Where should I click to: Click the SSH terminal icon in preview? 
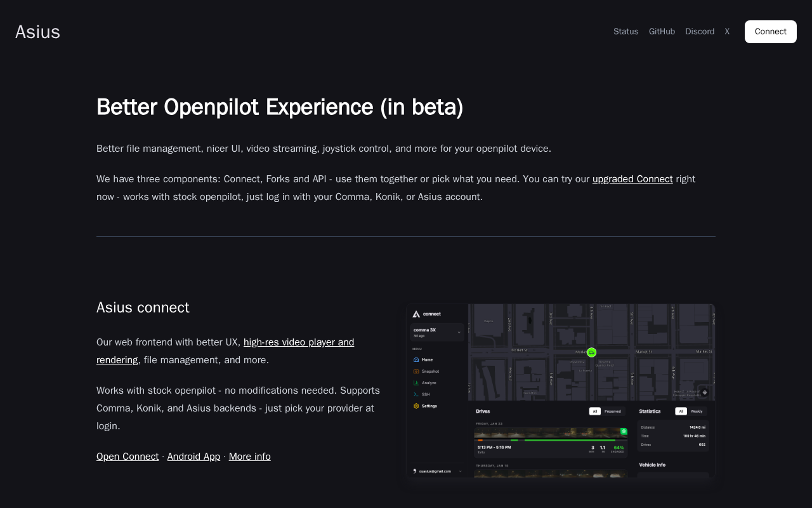pyautogui.click(x=416, y=394)
